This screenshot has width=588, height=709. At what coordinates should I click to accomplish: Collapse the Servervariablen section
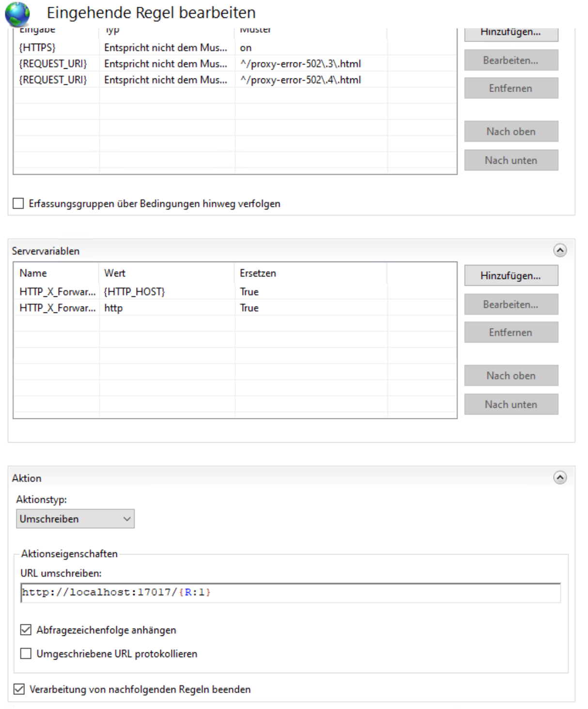559,250
